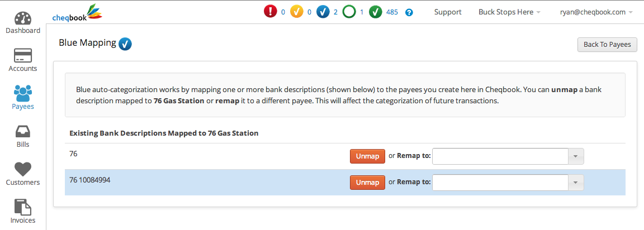Click the blue checkmark status icon
Viewport: 644px width, 230px height.
pos(323,12)
